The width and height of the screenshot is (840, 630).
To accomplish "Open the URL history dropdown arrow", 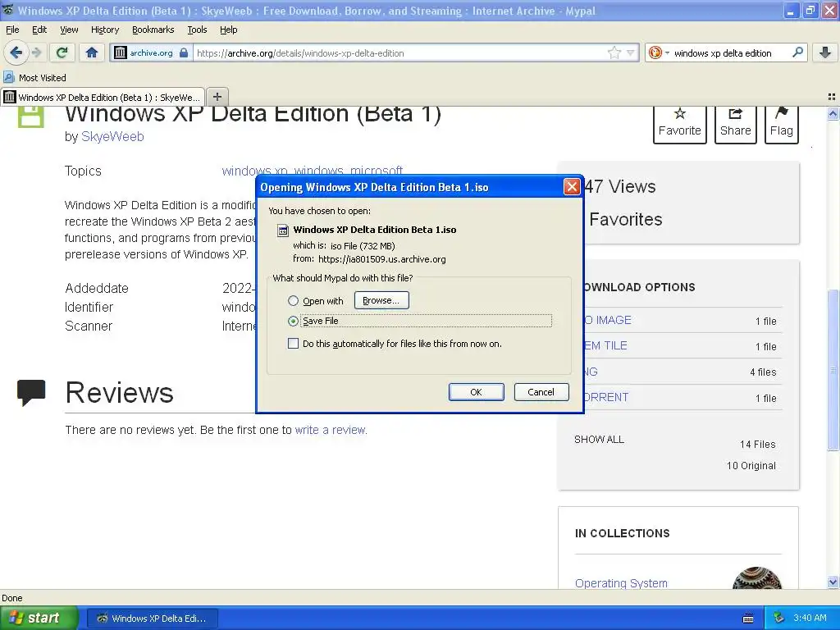I will pyautogui.click(x=631, y=52).
